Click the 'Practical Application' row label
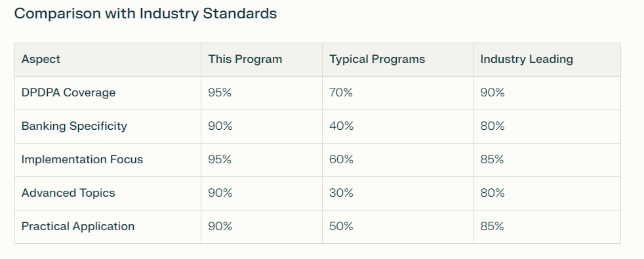Viewport: 644px width, 259px height. 77,227
